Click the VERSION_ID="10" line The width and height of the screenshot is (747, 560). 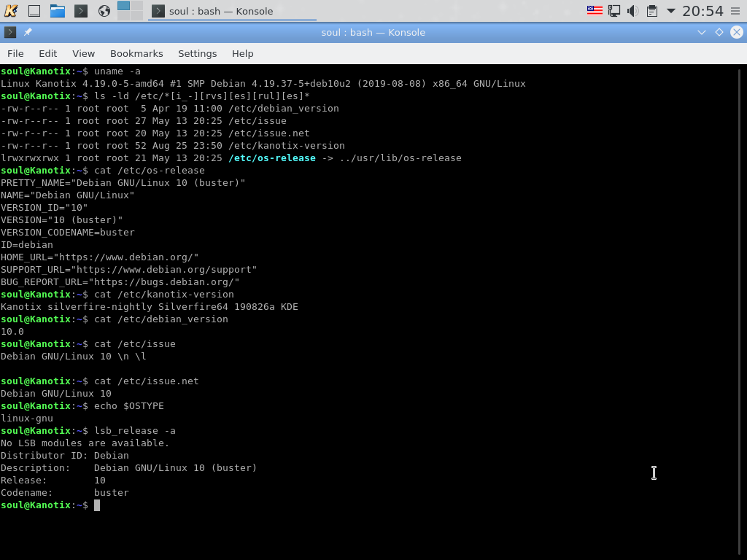[x=44, y=208]
